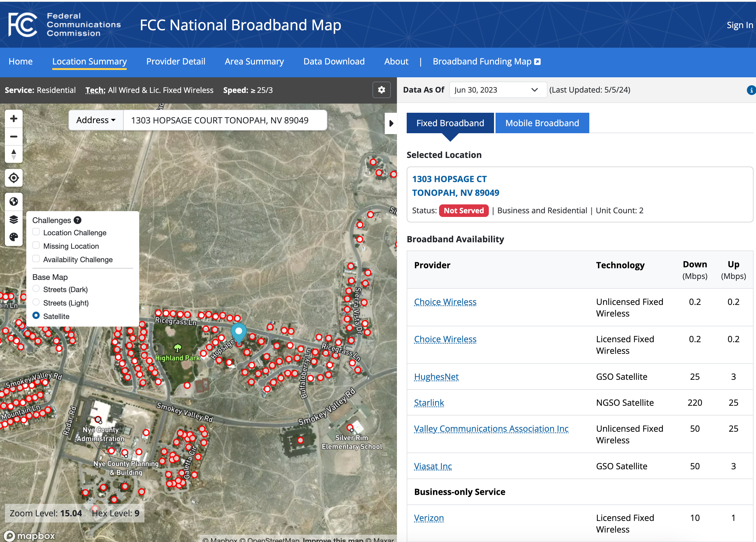Image resolution: width=756 pixels, height=542 pixels.
Task: Select the Satellite base map radio
Action: point(36,315)
